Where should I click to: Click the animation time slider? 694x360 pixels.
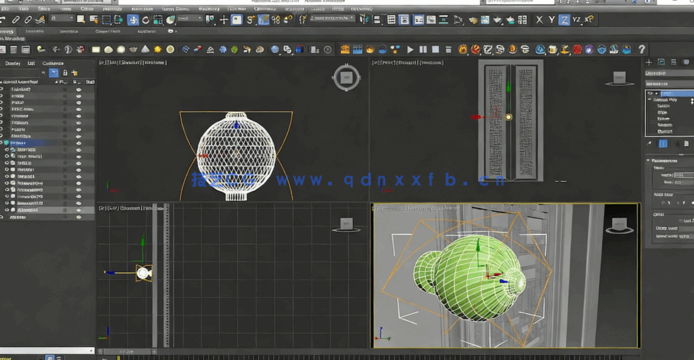[x=128, y=352]
